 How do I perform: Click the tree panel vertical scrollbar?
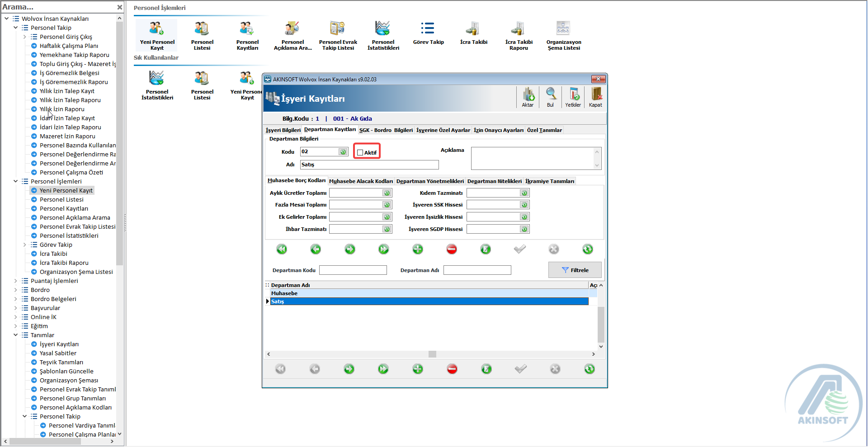click(x=120, y=144)
